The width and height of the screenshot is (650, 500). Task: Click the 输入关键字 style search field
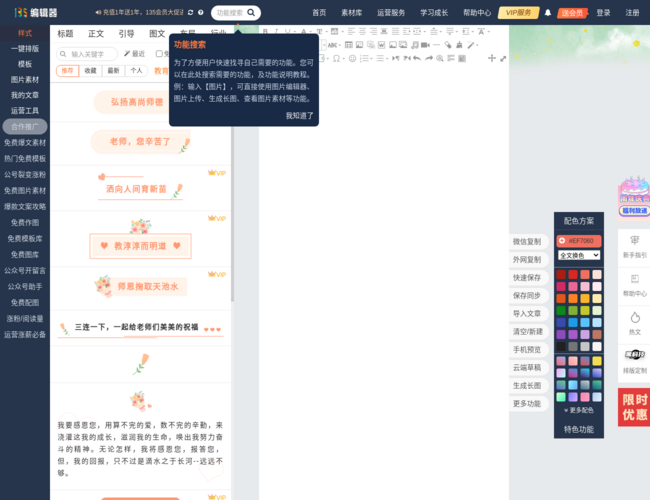pyautogui.click(x=88, y=54)
